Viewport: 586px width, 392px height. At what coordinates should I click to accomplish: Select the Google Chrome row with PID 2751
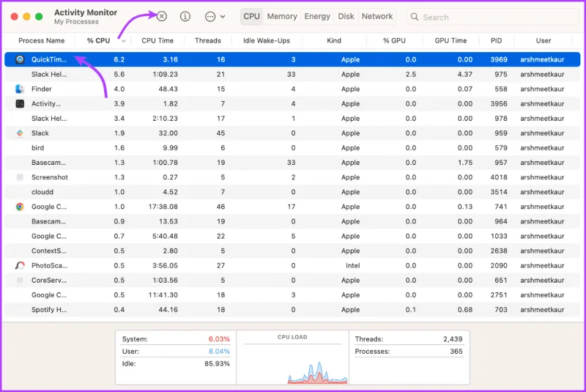click(292, 295)
